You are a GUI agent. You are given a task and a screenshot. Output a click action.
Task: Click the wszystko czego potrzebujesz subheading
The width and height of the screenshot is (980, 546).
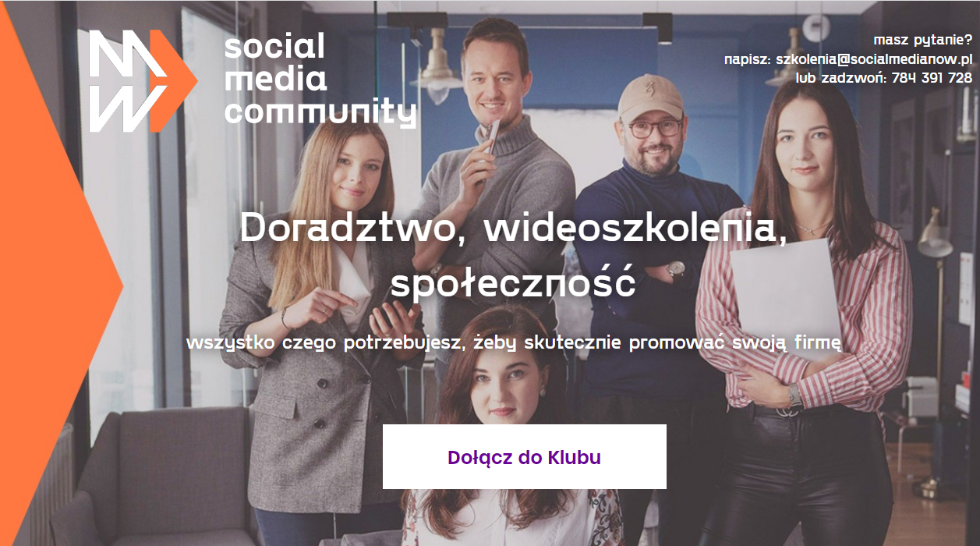pos(514,343)
